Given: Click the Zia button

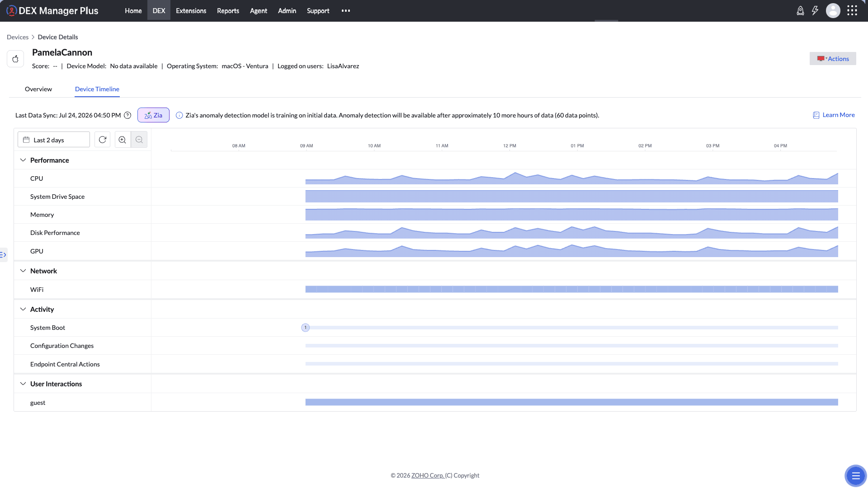Looking at the screenshot, I should point(153,115).
